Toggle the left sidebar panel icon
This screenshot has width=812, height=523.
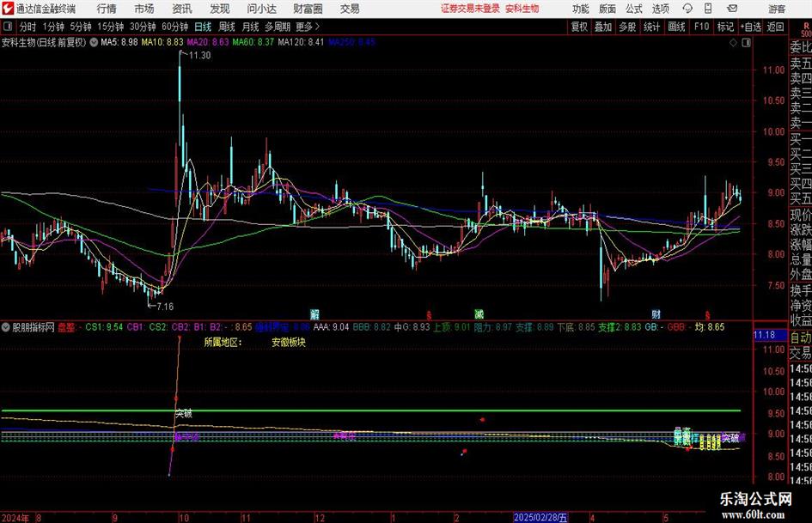tap(8, 27)
